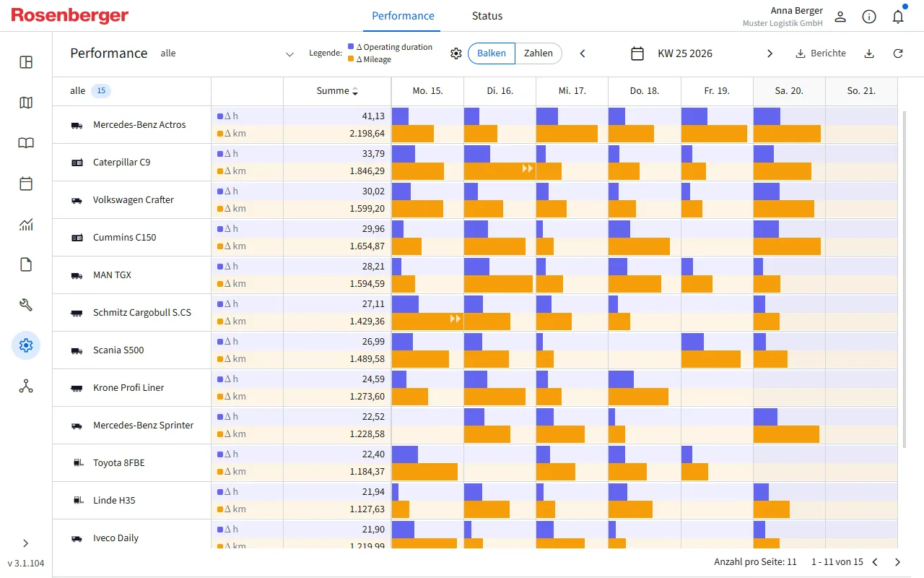Click sum value 2.198,64
This screenshot has width=924, height=578.
367,134
